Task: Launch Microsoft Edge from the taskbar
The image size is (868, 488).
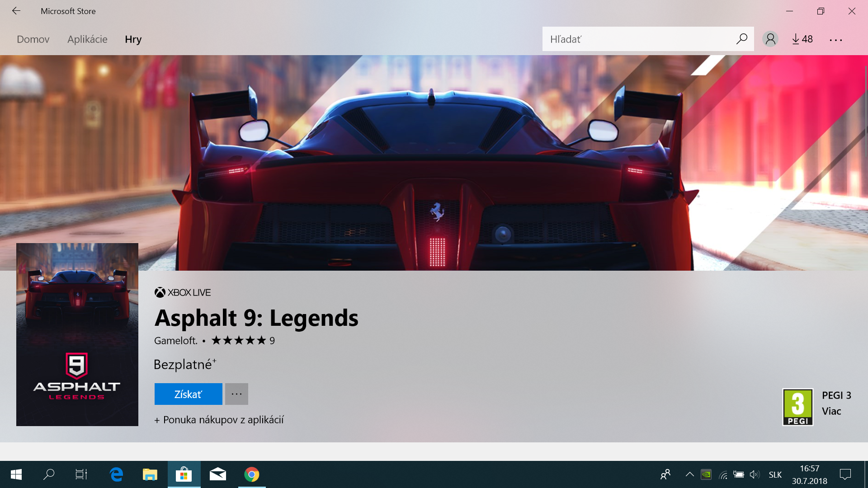Action: click(x=116, y=474)
